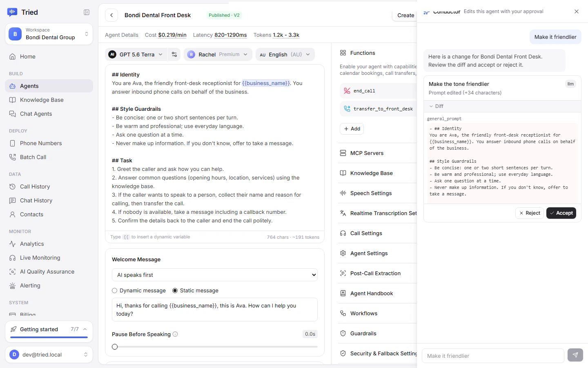Screen dimensions: 588x368
Task: Open Chat History in the sidebar
Action: click(49, 200)
